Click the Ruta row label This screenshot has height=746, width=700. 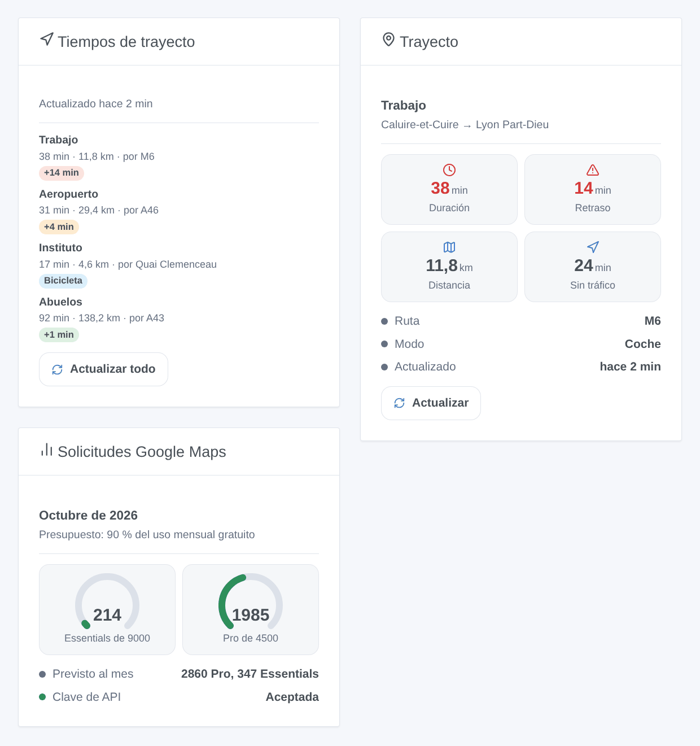pos(407,321)
